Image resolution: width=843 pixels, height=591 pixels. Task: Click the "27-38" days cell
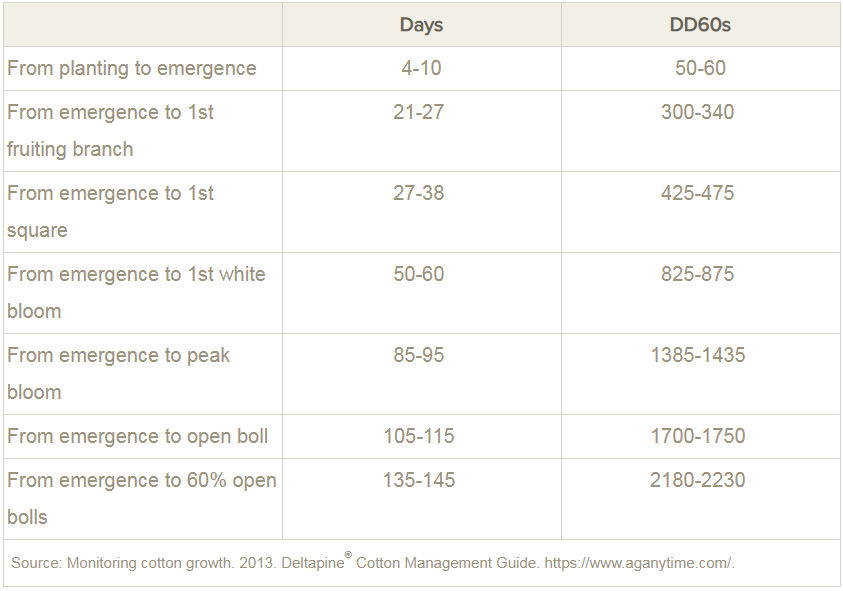(x=418, y=193)
